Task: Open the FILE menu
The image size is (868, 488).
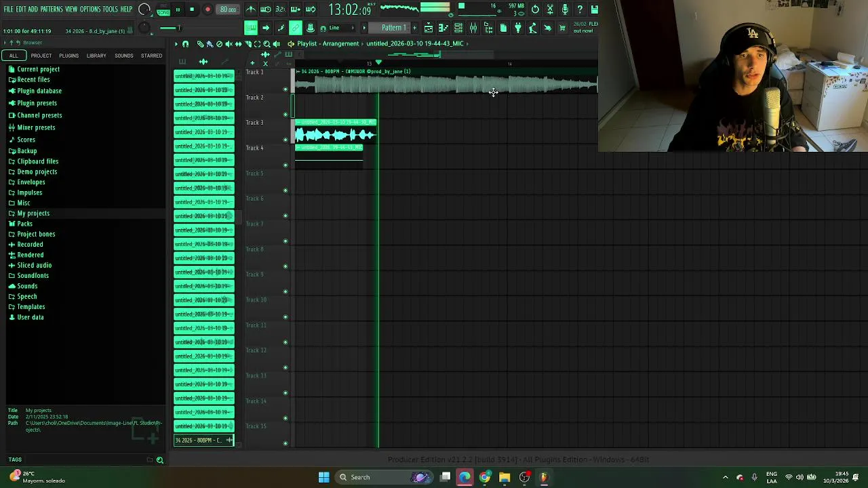Action: [8, 9]
